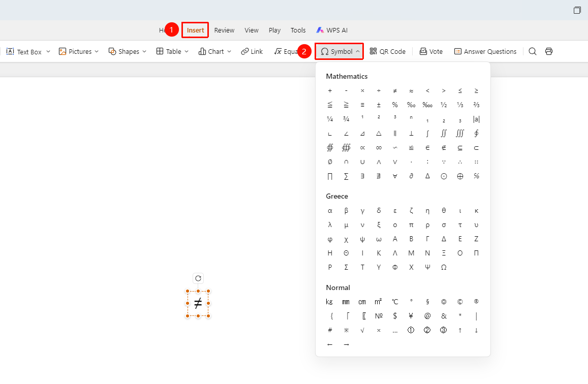Viewport: 588px width, 384px height.
Task: Insert the at sign symbol
Action: pos(427,316)
